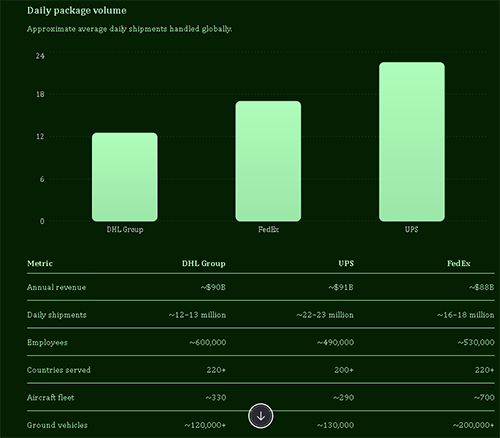Click the 'UPS' table column header
500x438 pixels.
[346, 263]
